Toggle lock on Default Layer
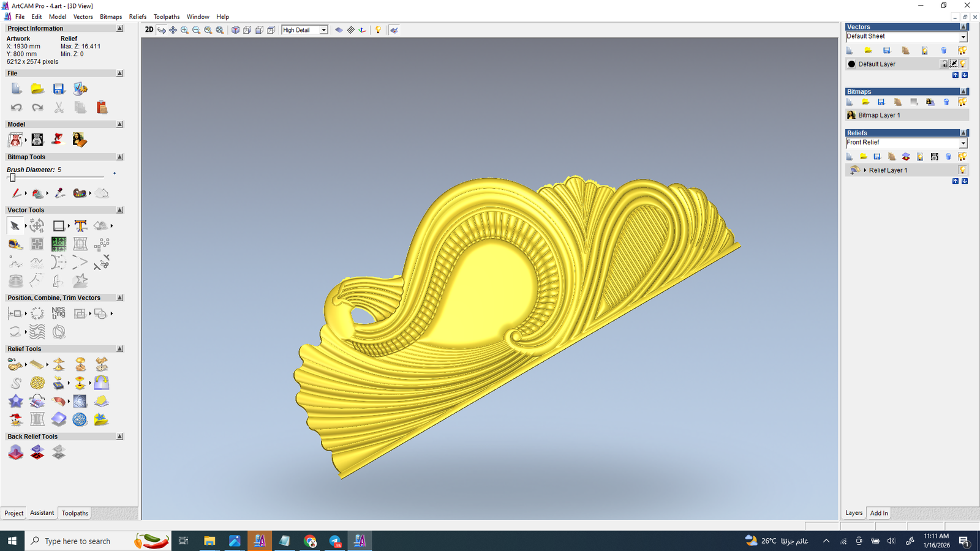This screenshot has width=980, height=551. pyautogui.click(x=944, y=64)
